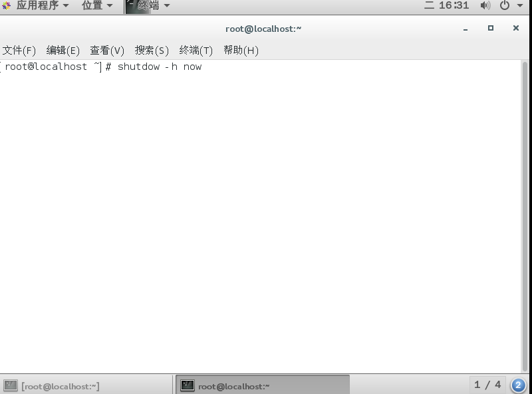The height and width of the screenshot is (394, 532).
Task: Click the volume speaker icon
Action: click(x=485, y=5)
